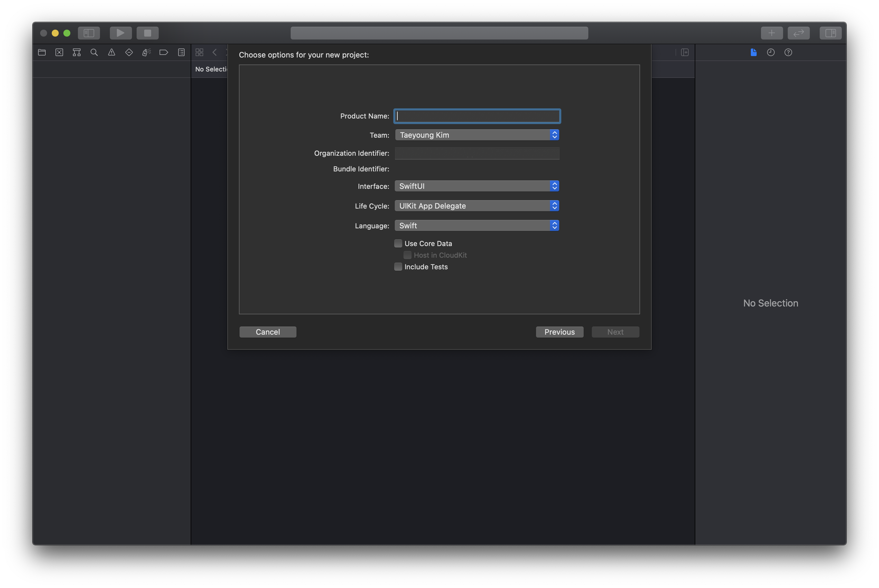Viewport: 879px width, 588px height.
Task: Enable Use Core Data checkbox
Action: click(x=398, y=243)
